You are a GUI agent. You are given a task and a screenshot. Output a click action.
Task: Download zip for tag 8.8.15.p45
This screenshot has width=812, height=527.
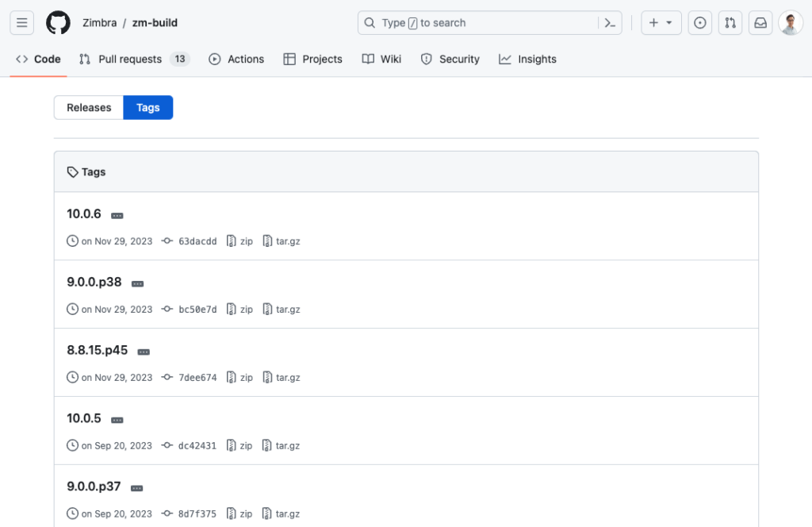(239, 377)
